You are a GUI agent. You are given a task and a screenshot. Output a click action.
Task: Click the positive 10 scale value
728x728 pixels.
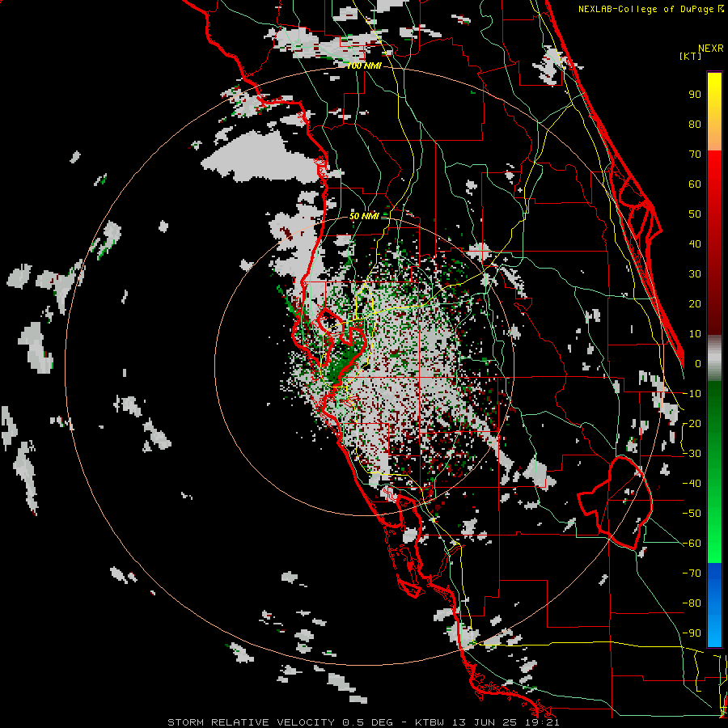(695, 334)
